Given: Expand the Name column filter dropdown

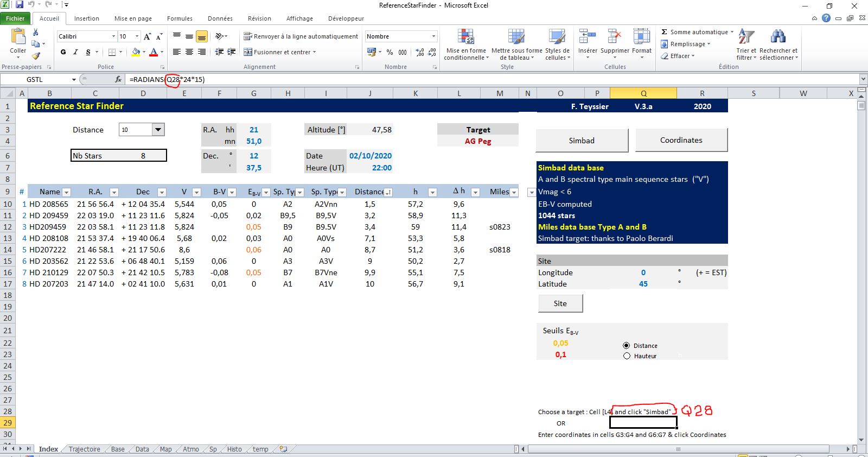Looking at the screenshot, I should [x=66, y=192].
